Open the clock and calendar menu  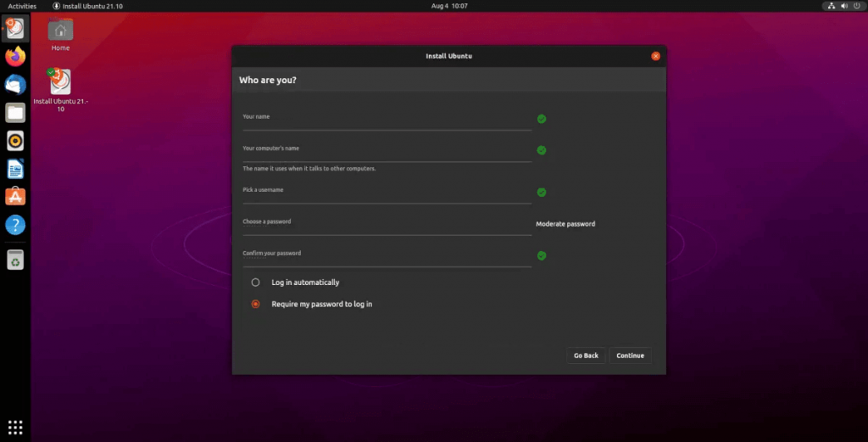(449, 6)
